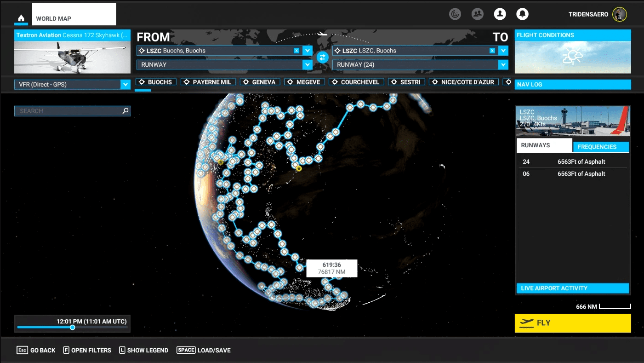The width and height of the screenshot is (644, 363).
Task: Click the spiral achievements icon
Action: click(x=455, y=14)
